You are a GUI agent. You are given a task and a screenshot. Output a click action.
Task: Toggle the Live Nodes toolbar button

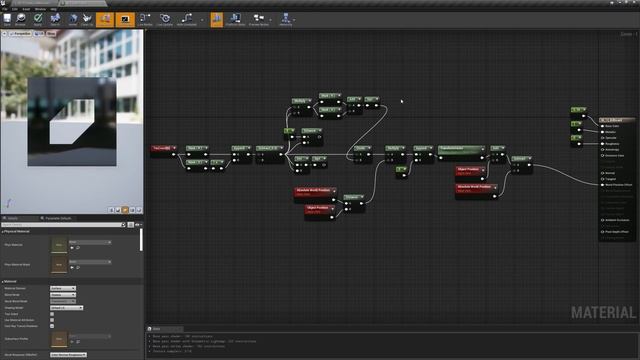coord(145,19)
